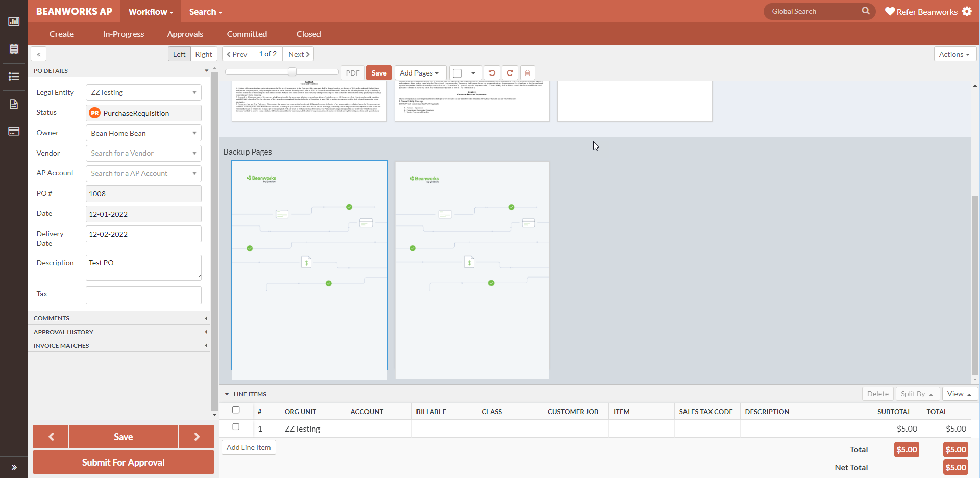Click the Prev page button
Image resolution: width=980 pixels, height=478 pixels.
click(x=237, y=54)
